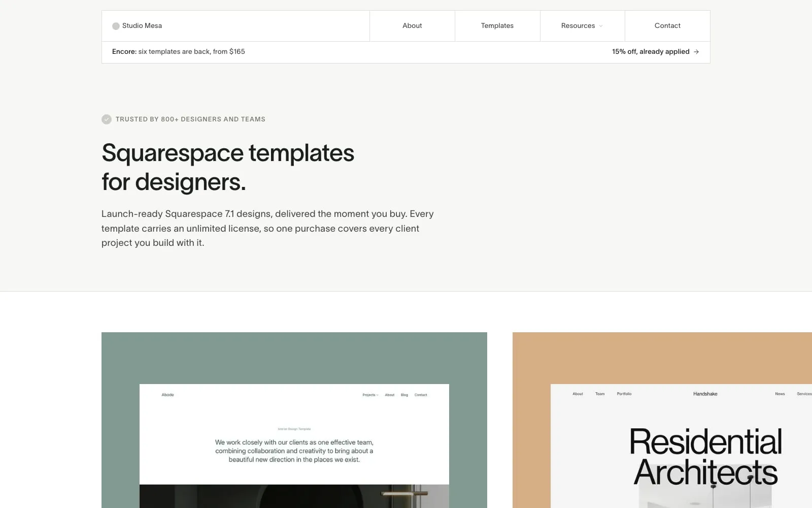The image size is (812, 508).
Task: Open the Resources nav menu
Action: pyautogui.click(x=582, y=26)
